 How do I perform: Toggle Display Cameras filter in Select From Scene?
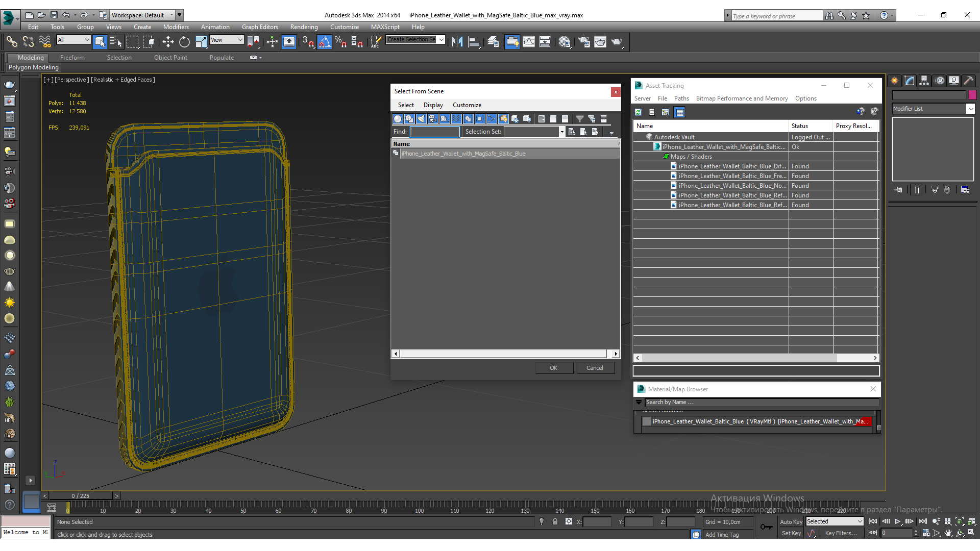pos(433,119)
